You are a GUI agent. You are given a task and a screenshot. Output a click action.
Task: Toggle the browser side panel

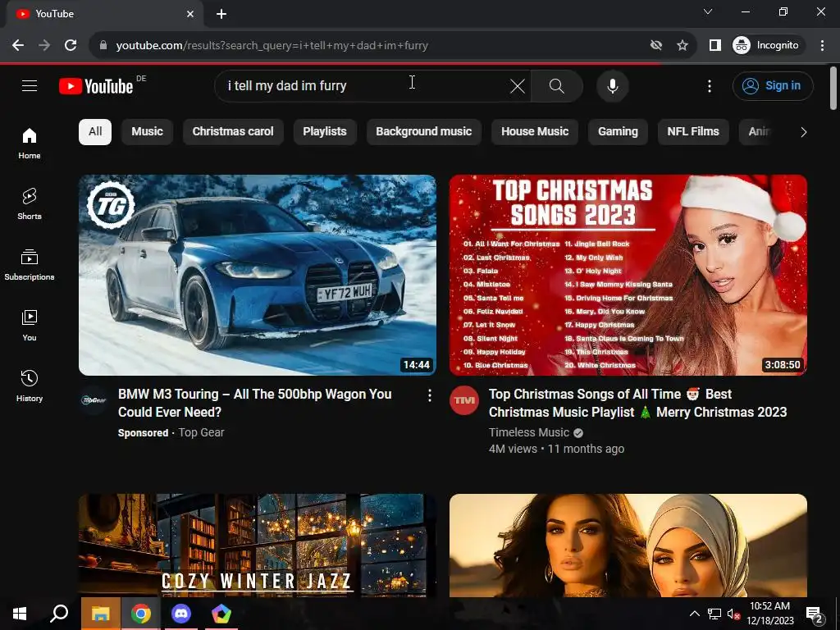point(714,46)
